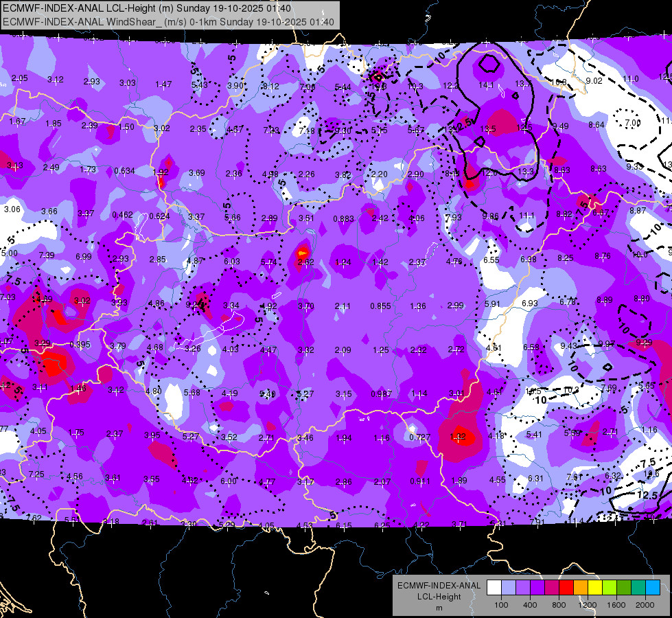Click the grid value 6.99
Image resolution: width=672 pixels, height=618 pixels.
[84, 257]
